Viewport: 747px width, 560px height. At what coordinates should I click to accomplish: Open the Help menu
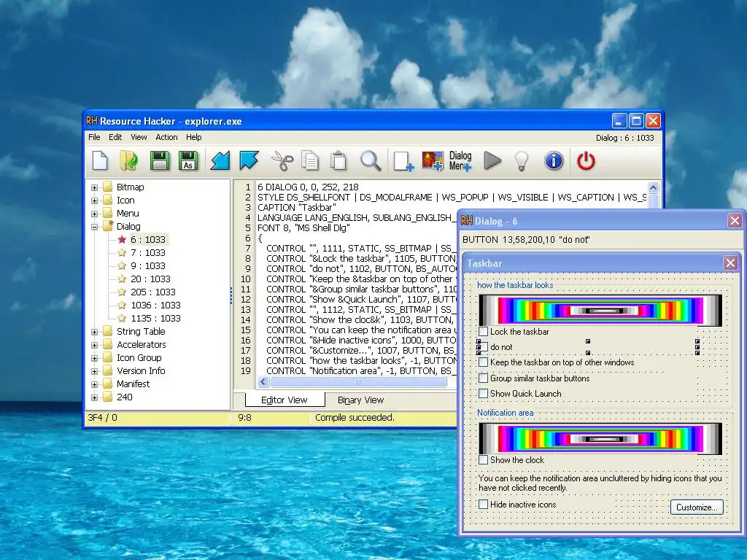click(193, 137)
